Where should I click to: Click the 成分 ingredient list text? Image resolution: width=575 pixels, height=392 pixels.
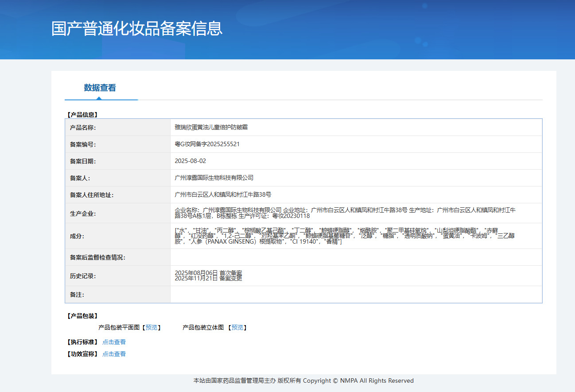pos(345,236)
